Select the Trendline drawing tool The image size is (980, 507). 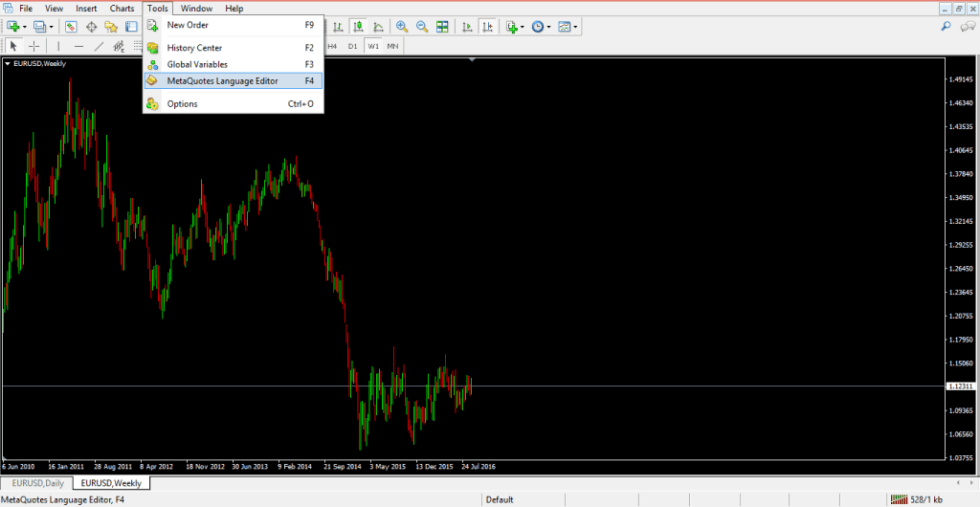[x=99, y=46]
